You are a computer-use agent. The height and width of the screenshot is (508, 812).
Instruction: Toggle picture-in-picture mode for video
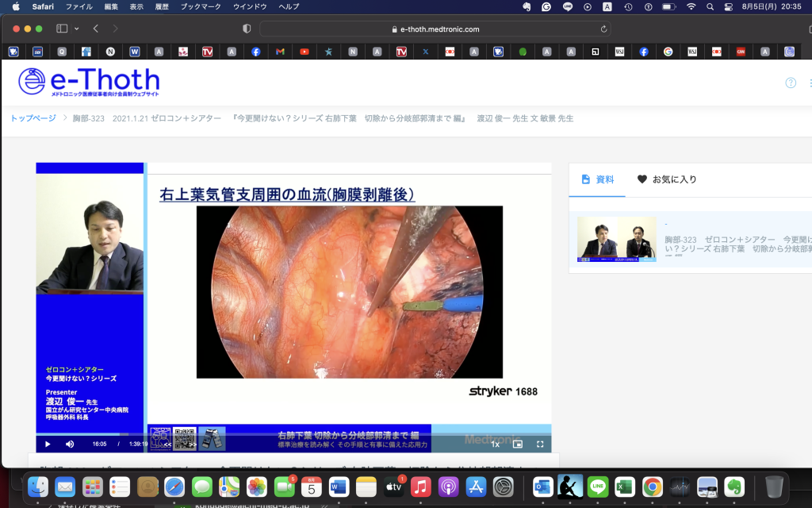[x=518, y=444]
